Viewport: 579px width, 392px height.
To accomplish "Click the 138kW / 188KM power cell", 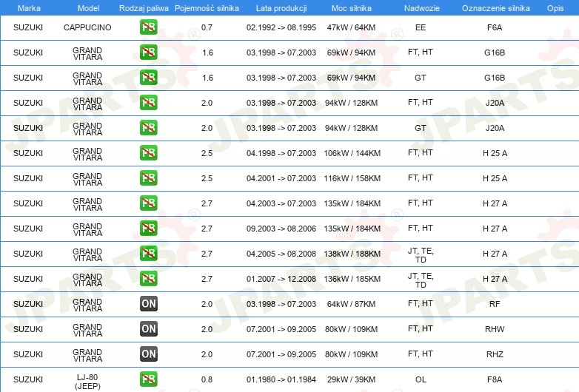I will coord(352,254).
